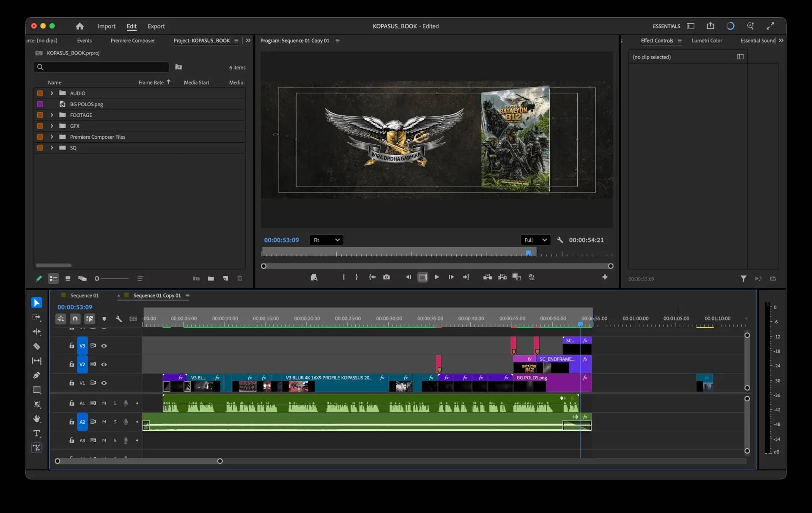
Task: Step forward one frame
Action: (451, 277)
